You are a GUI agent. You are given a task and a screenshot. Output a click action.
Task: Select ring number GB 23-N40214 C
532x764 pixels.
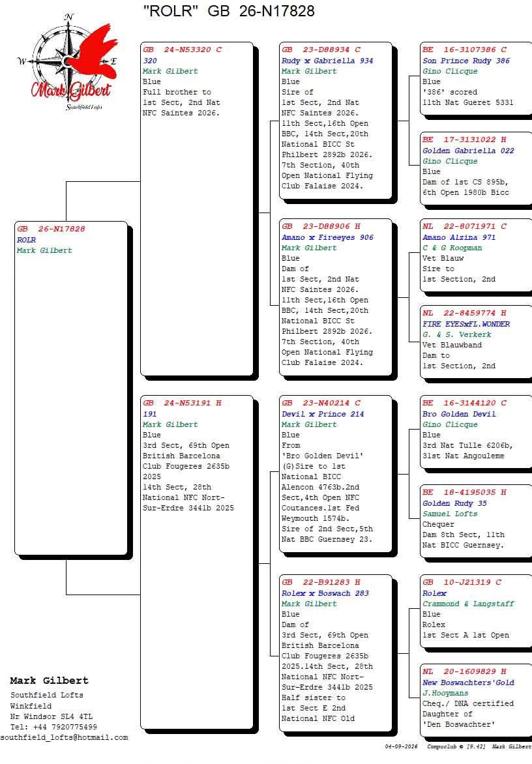[321, 403]
